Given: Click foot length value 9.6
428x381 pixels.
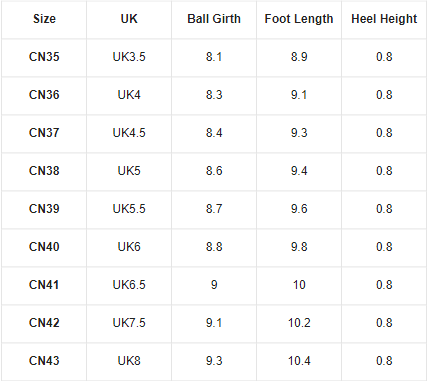Looking at the screenshot, I should click(299, 209).
